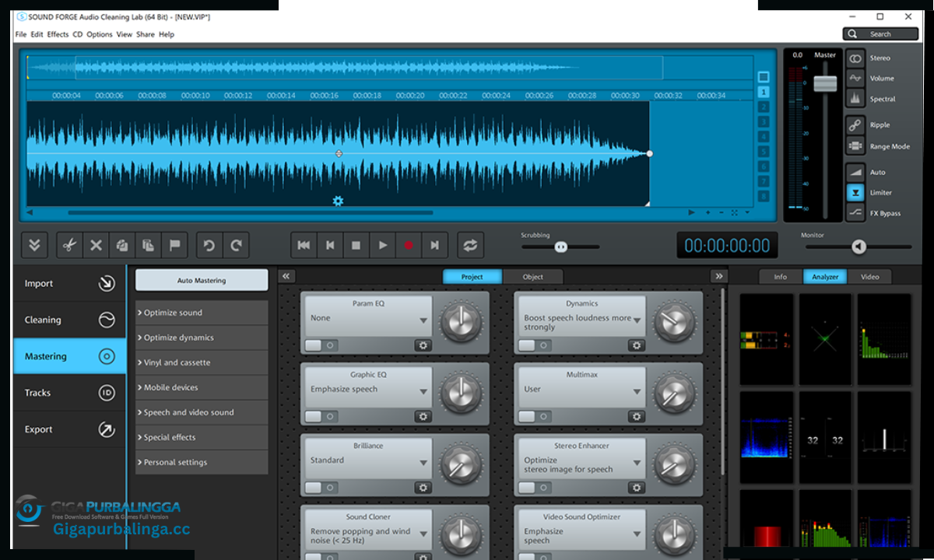Viewport: 934px width, 560px height.
Task: Switch on the Dynamics effect
Action: click(535, 345)
